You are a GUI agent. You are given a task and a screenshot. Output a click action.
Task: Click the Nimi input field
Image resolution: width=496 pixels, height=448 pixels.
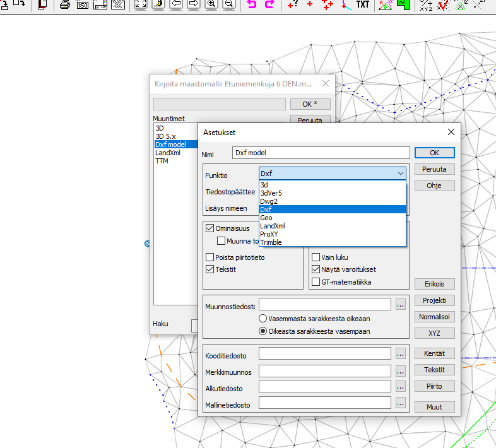pyautogui.click(x=321, y=153)
